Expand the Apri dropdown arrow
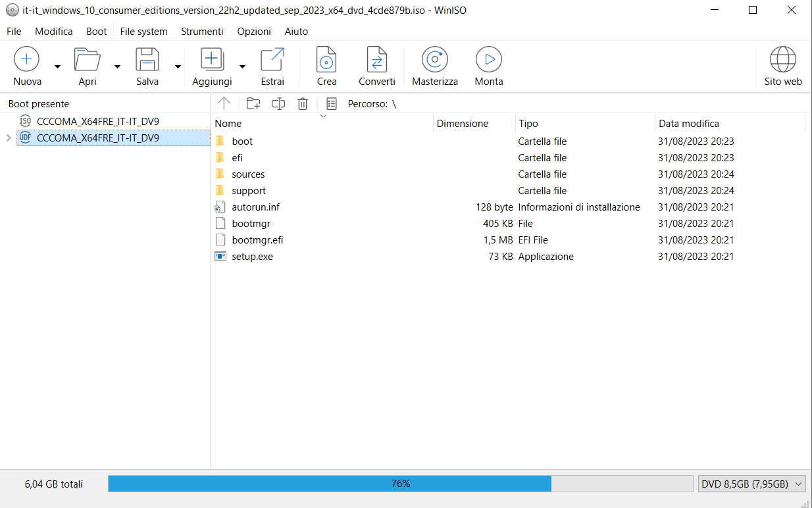The height and width of the screenshot is (508, 812). click(117, 66)
